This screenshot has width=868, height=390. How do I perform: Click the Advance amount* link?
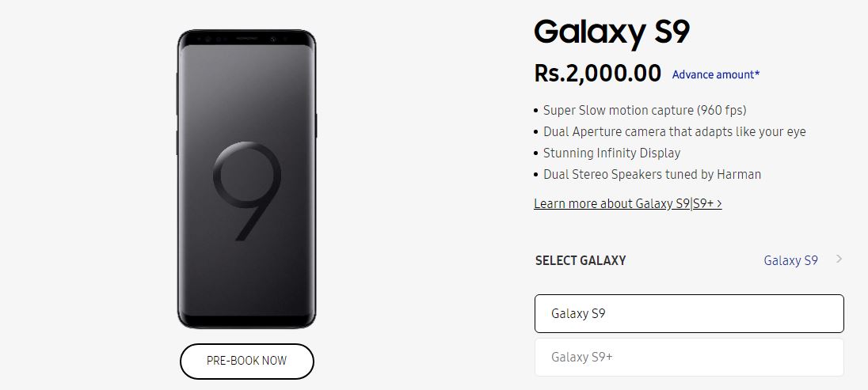tap(716, 74)
